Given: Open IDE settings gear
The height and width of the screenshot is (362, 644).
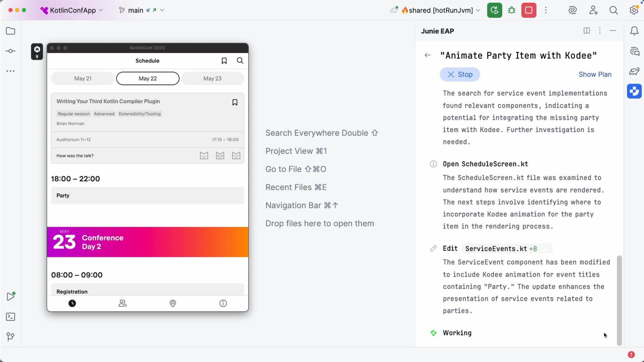Looking at the screenshot, I should tap(634, 10).
